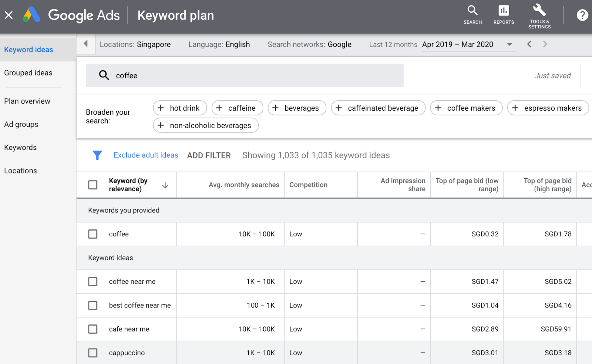Open the Reports icon
Viewport: 592px width, 364px height.
(x=503, y=15)
